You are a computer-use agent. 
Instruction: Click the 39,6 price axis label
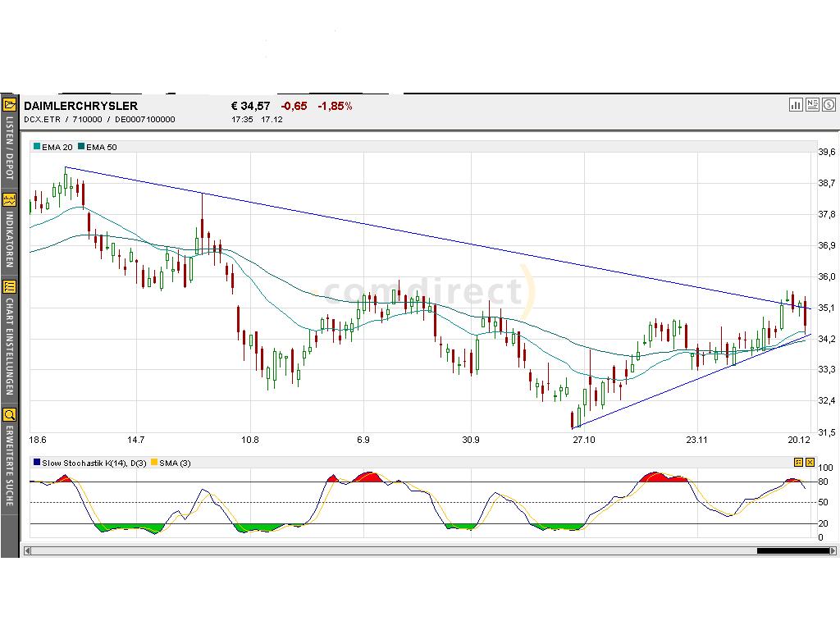pyautogui.click(x=827, y=152)
